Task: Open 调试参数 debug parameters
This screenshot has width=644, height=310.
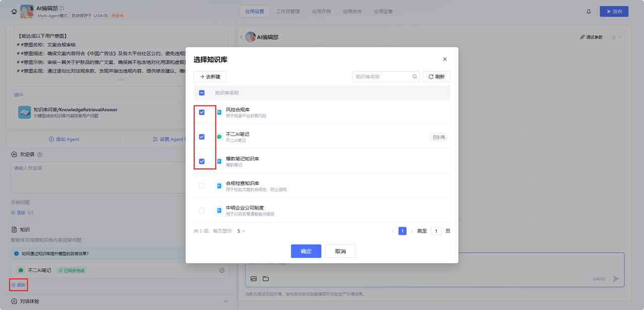Action: pyautogui.click(x=591, y=37)
